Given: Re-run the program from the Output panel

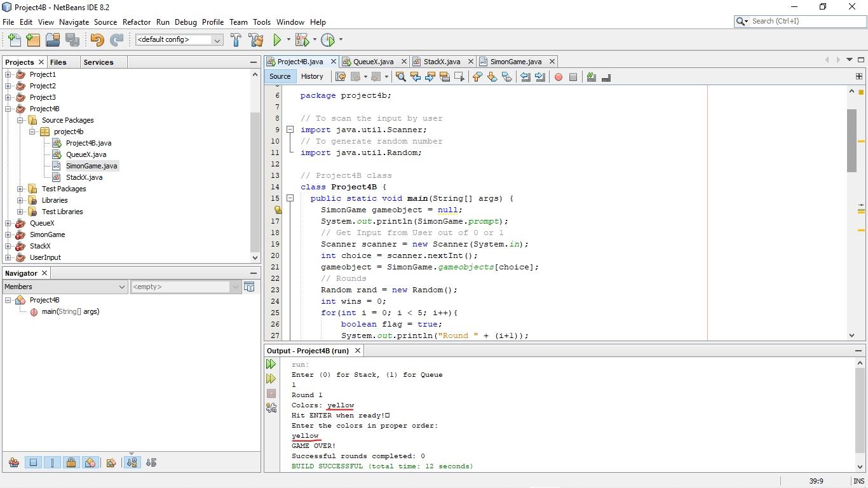Looking at the screenshot, I should (x=271, y=363).
